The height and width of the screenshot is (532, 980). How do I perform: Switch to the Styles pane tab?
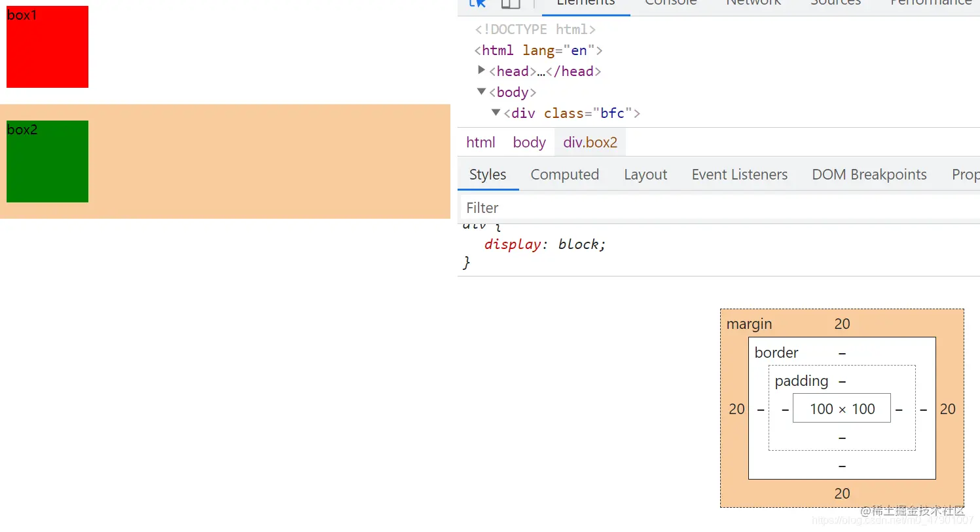click(x=488, y=174)
